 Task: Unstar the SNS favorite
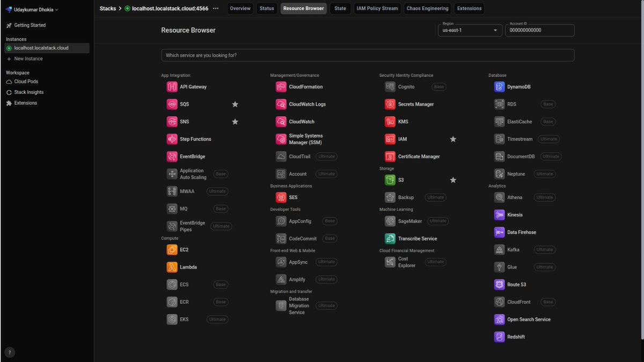pos(235,122)
